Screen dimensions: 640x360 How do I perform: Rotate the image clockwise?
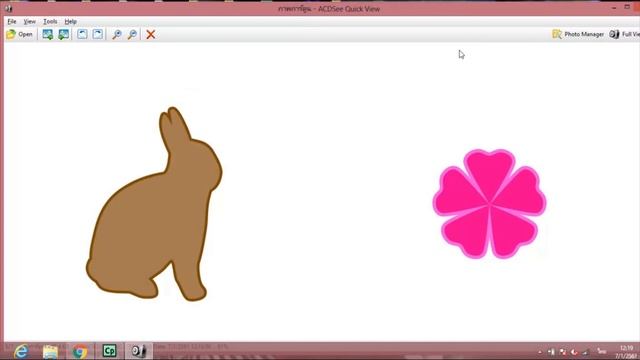pos(98,34)
